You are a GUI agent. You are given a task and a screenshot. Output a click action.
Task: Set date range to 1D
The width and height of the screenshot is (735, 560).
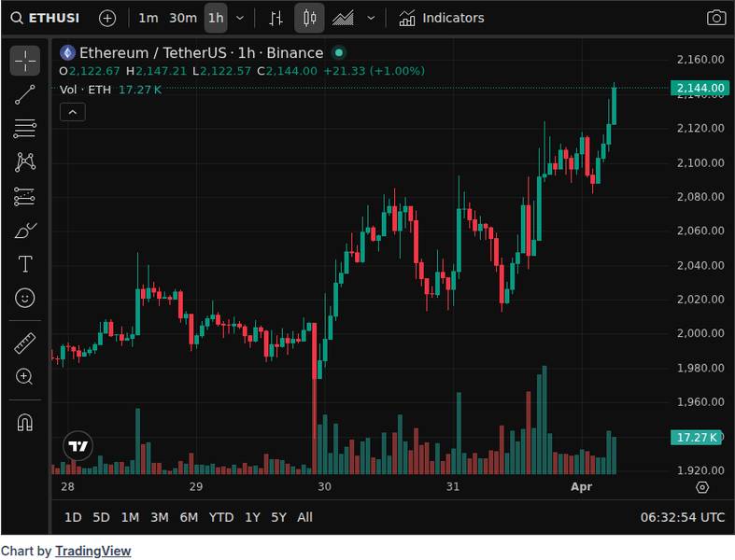73,517
